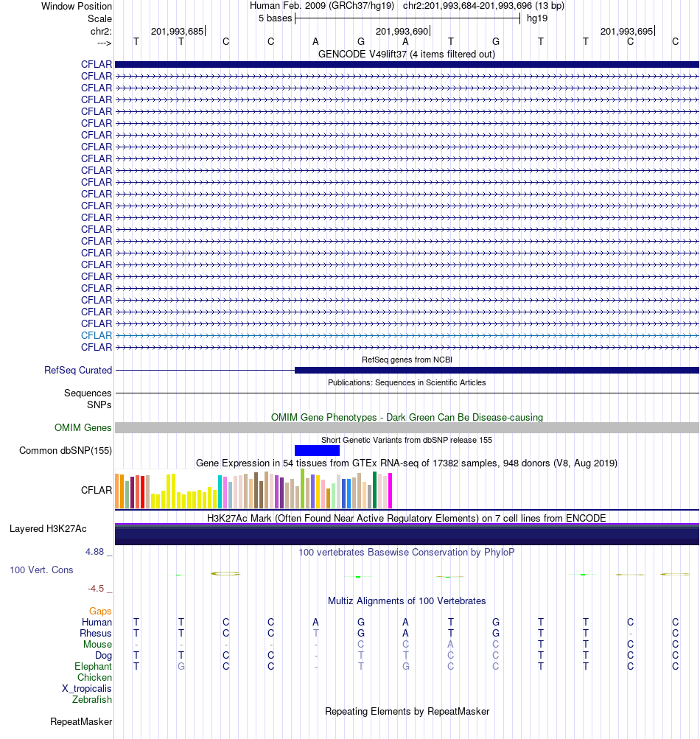Click the orange Gaps label
Viewport: 700px width, 739px height.
pos(100,611)
